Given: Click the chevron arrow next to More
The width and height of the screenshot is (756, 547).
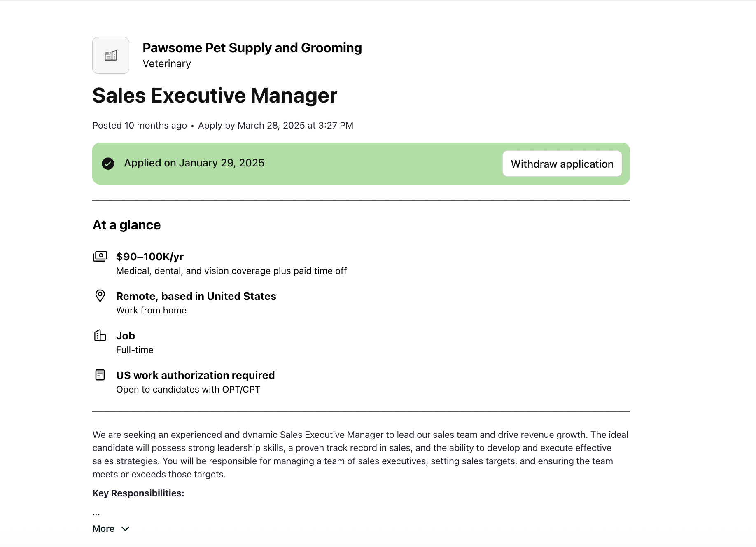Looking at the screenshot, I should coord(125,529).
